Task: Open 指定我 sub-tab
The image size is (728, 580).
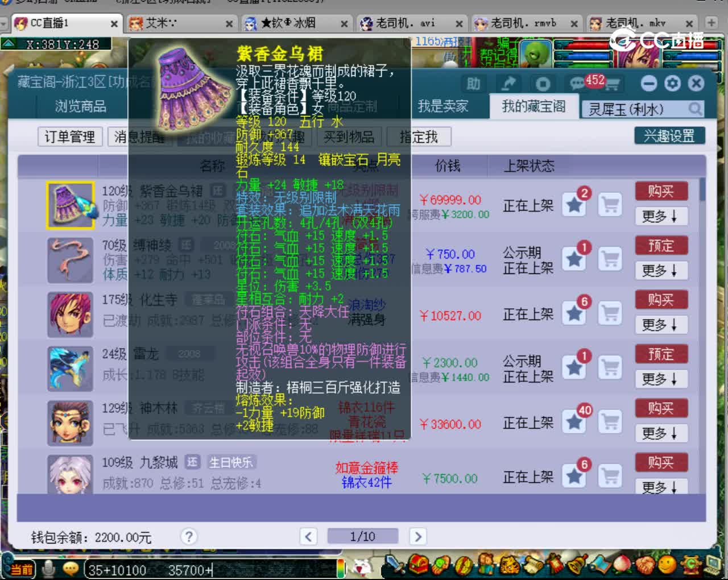Action: 419,136
